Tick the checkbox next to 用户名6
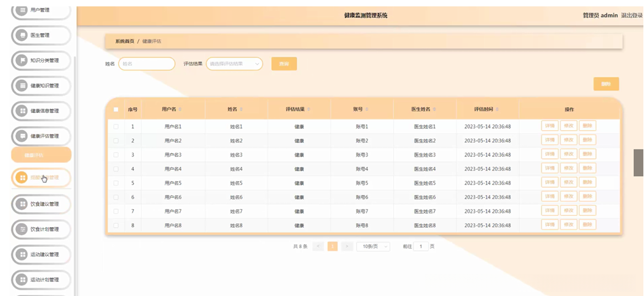The width and height of the screenshot is (644, 296). (x=116, y=197)
